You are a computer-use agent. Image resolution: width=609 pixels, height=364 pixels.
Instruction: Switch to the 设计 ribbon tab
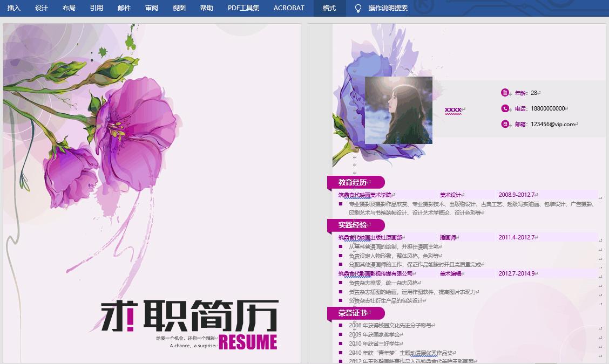[41, 8]
